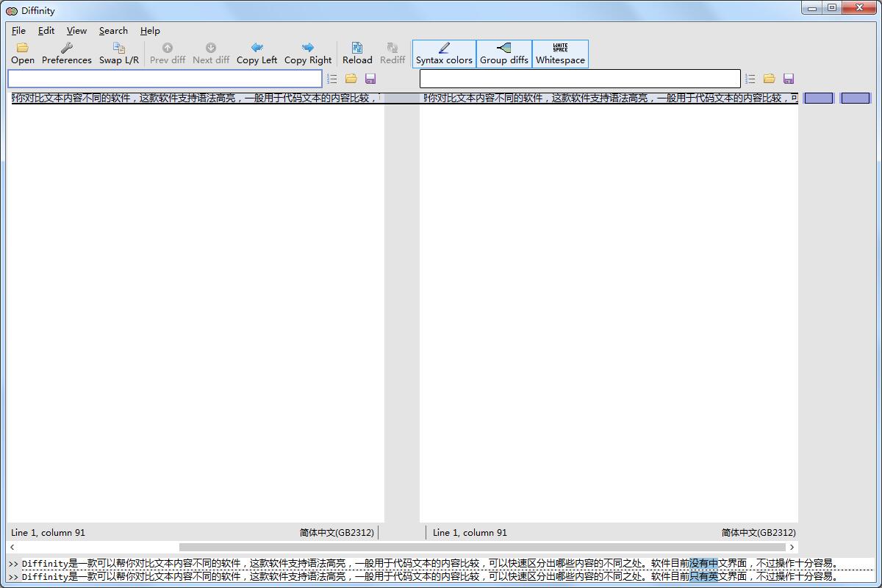This screenshot has height=588, width=882.
Task: Copy the difference to the left
Action: click(257, 54)
